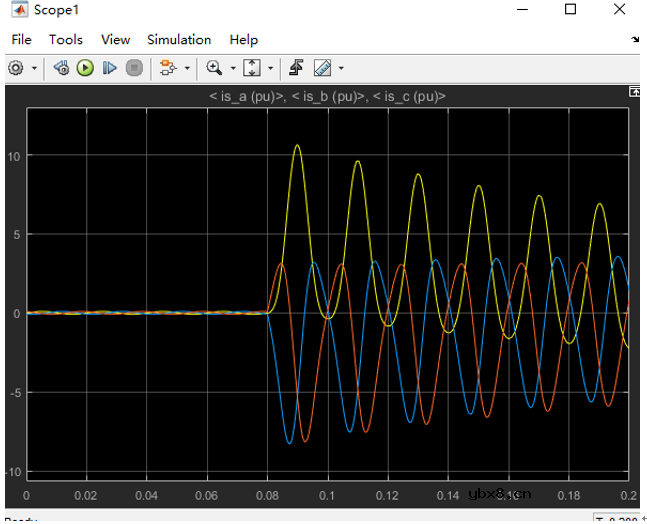Click the plot title is_a, is_b, is_c
Viewport: 647px width, 524px height.
[x=326, y=97]
